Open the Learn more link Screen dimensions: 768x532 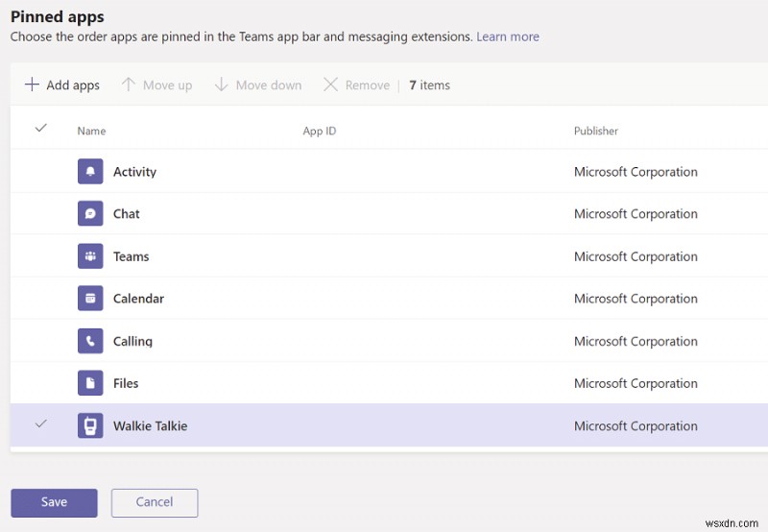[508, 36]
